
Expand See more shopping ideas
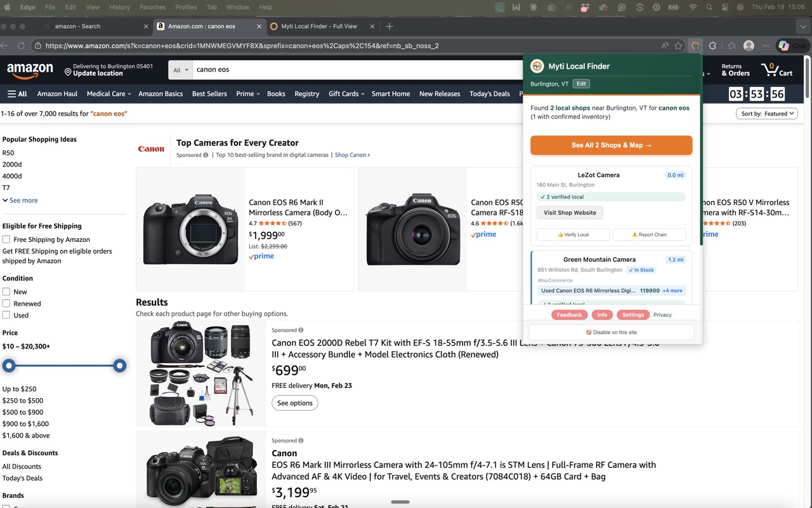[x=20, y=200]
